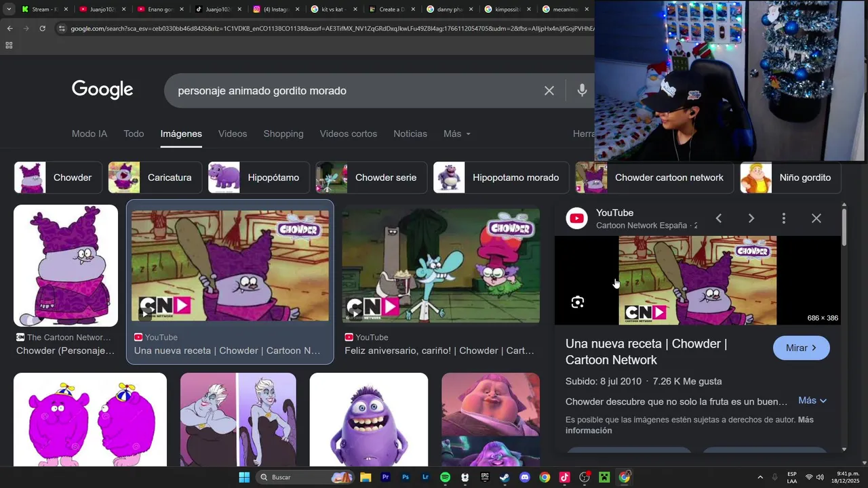This screenshot has height=488, width=868.
Task: Switch to the Shopping tab
Action: [283, 134]
